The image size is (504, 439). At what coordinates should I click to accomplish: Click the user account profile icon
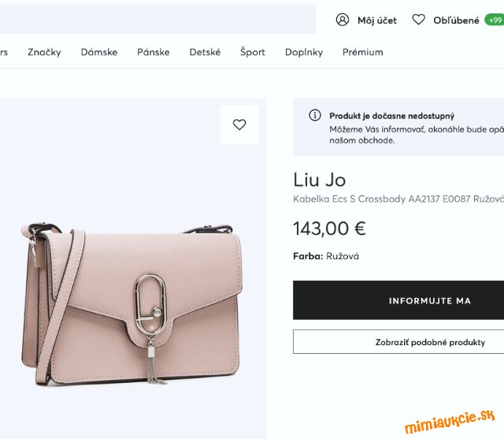pyautogui.click(x=343, y=20)
